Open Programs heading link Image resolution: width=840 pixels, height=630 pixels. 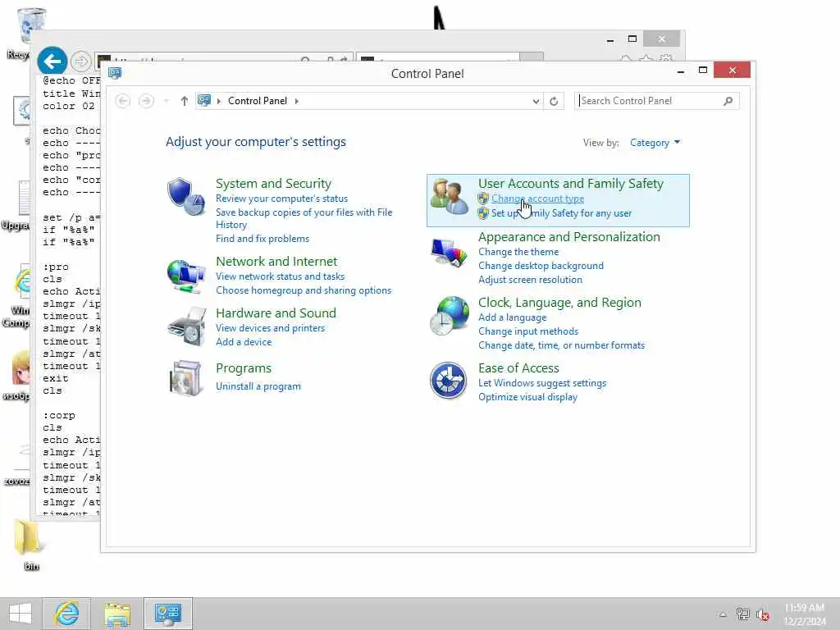click(x=243, y=368)
